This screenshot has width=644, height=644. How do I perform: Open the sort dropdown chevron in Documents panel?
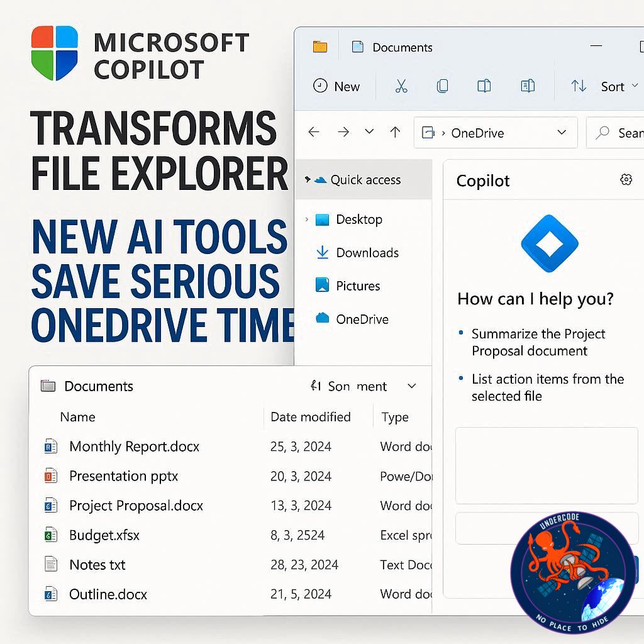coord(411,386)
